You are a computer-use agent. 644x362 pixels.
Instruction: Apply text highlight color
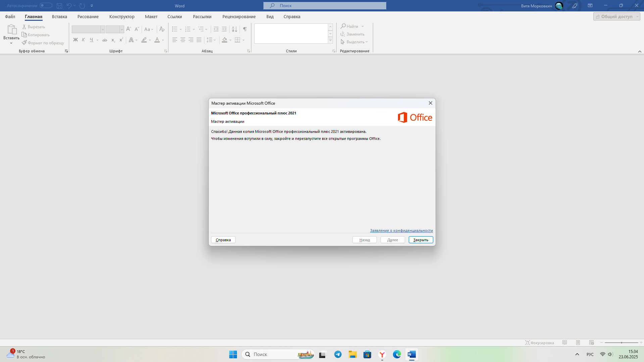click(x=144, y=40)
